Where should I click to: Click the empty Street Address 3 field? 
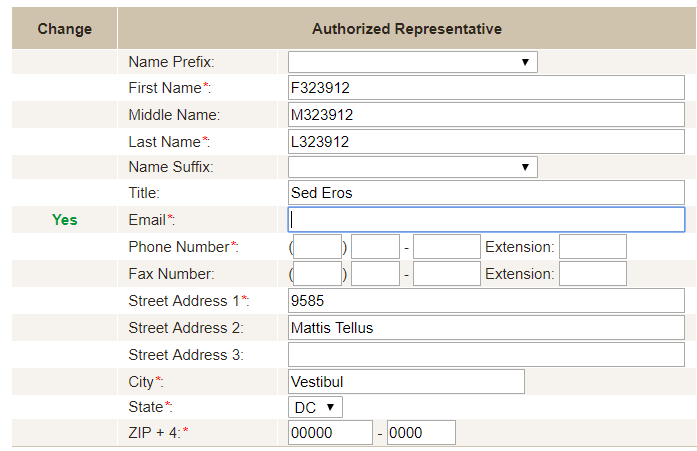pos(486,354)
